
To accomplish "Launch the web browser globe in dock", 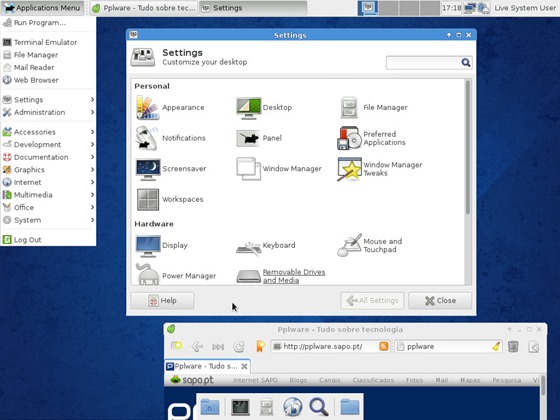I will click(293, 407).
